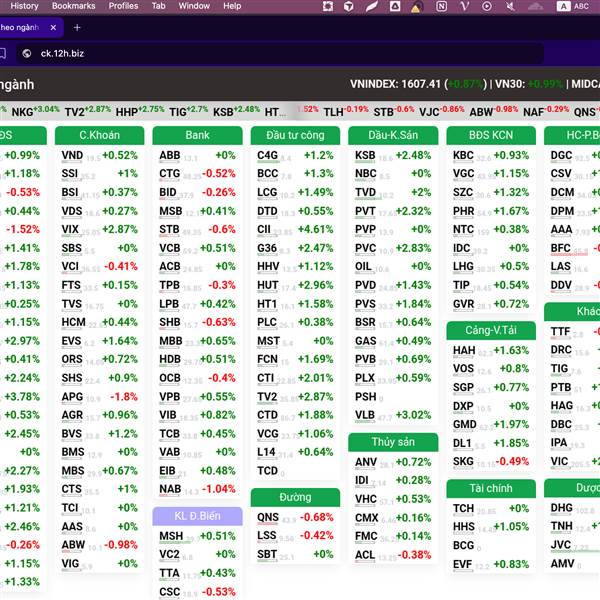Select the Dầu-K.Sản sector header
600x600 pixels.
coord(393,135)
